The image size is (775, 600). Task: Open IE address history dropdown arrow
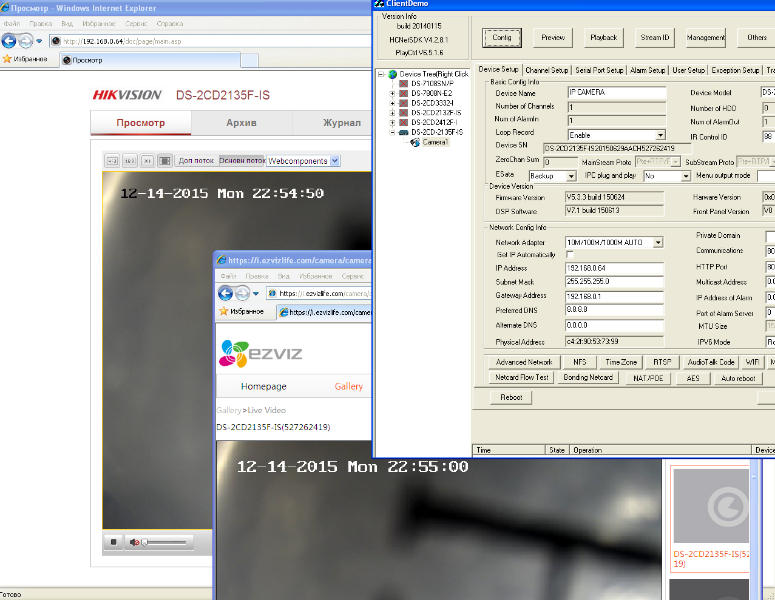pyautogui.click(x=39, y=41)
